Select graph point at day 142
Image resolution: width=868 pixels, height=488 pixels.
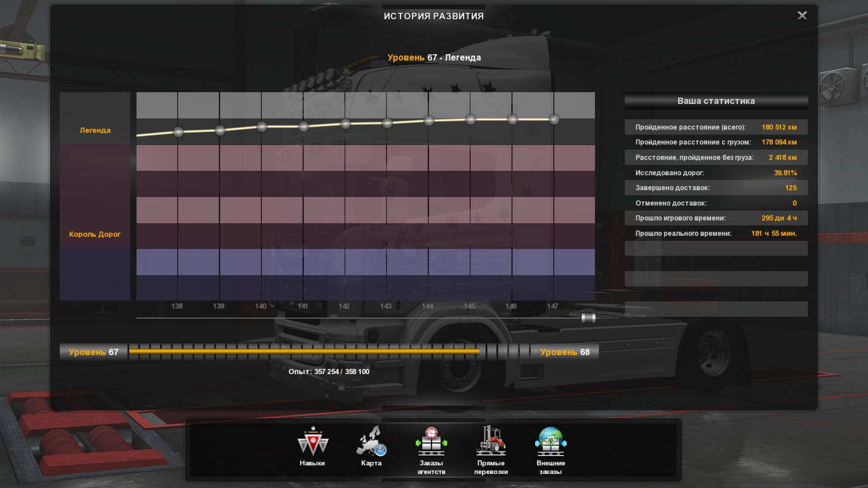click(345, 124)
